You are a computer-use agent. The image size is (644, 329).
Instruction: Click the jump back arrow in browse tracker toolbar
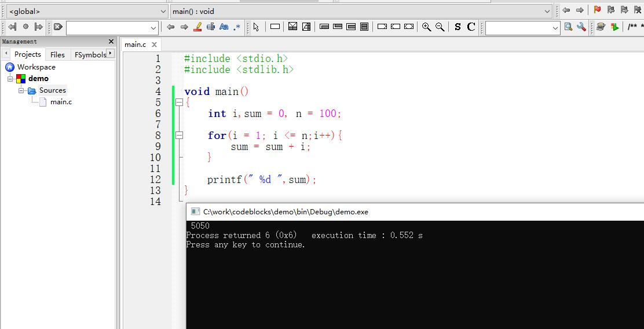[12, 27]
